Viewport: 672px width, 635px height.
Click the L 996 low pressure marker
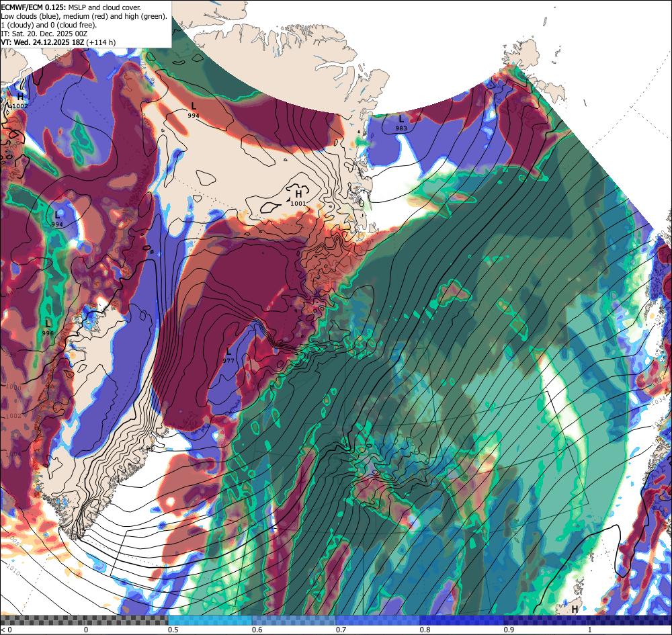pos(48,328)
